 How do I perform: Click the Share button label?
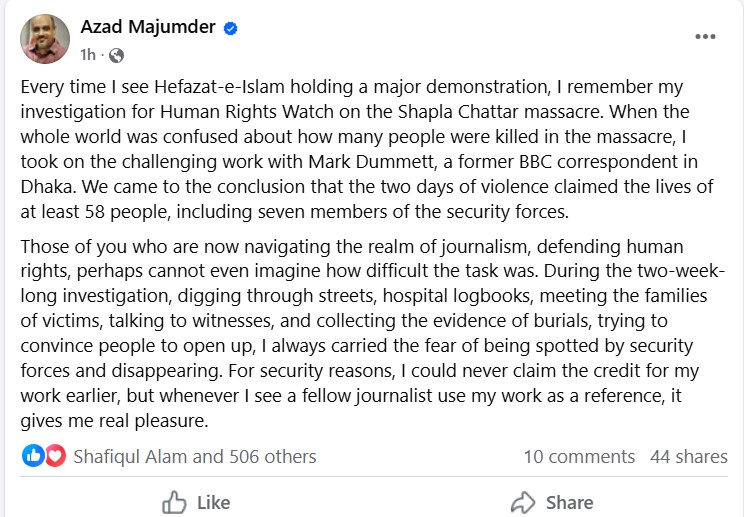click(x=569, y=503)
